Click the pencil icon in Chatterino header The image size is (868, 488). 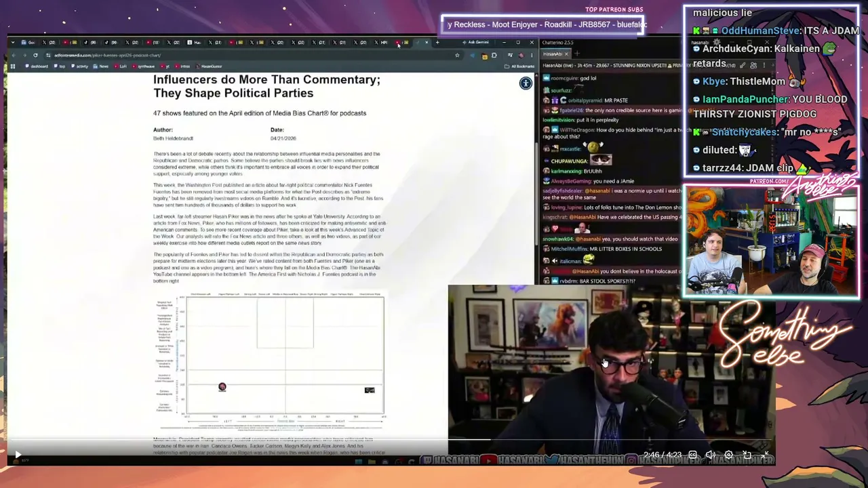coord(743,65)
